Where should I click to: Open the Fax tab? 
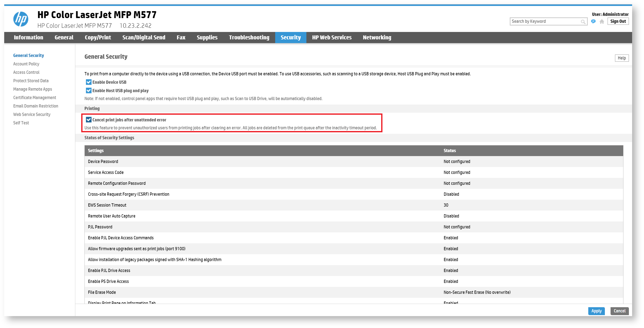(181, 37)
